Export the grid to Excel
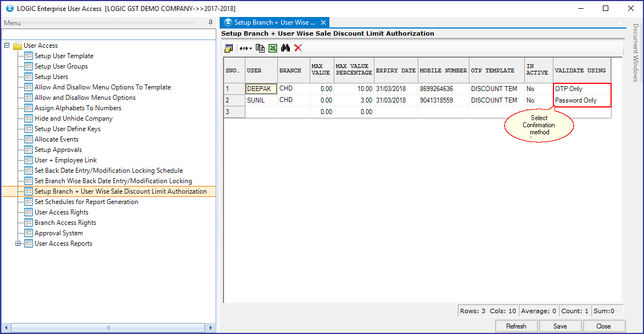Image resolution: width=644 pixels, height=334 pixels. pyautogui.click(x=273, y=48)
